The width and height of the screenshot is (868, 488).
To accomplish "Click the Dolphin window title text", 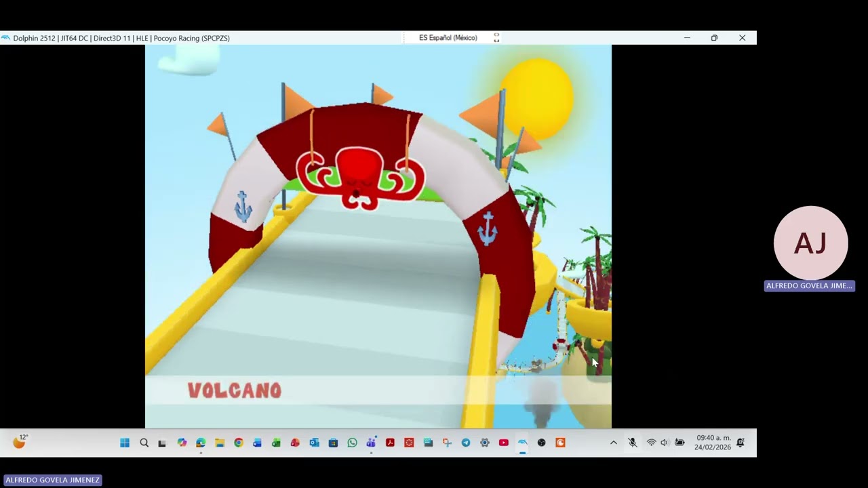I will (121, 38).
